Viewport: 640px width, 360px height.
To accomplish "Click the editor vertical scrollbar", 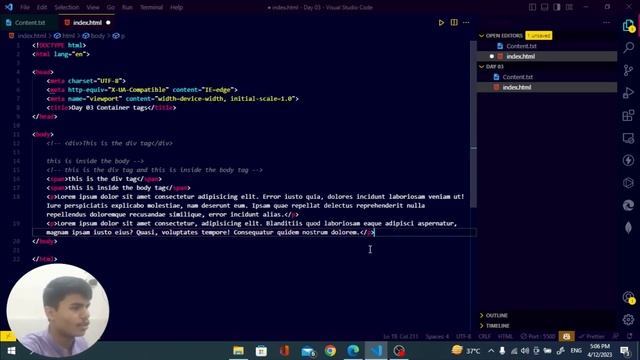I will 473,124.
